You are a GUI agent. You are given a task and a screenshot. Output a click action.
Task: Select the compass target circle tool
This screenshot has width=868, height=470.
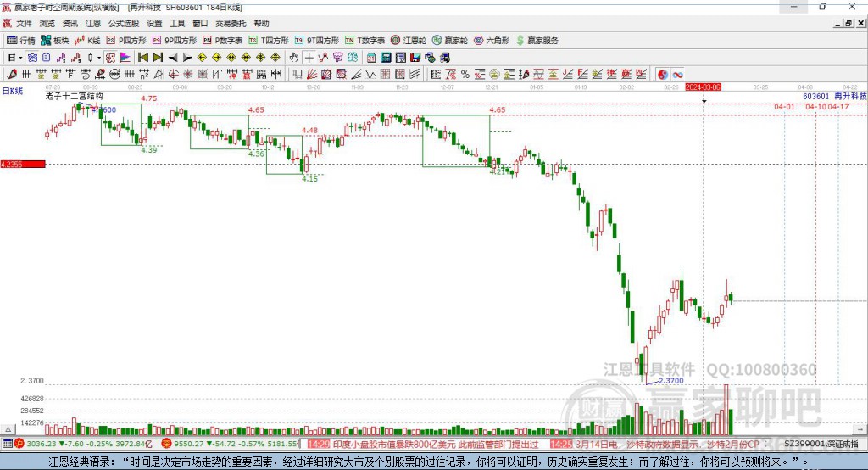173,75
